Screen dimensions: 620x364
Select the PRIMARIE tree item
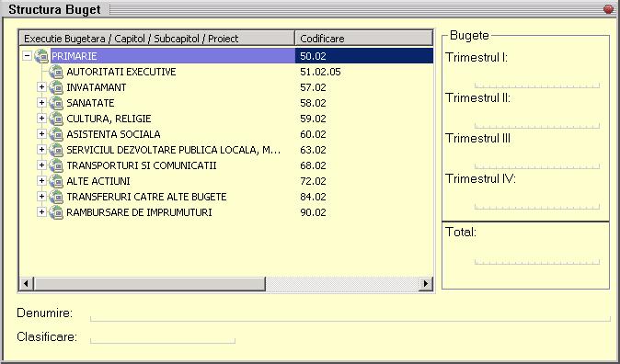pyautogui.click(x=75, y=56)
